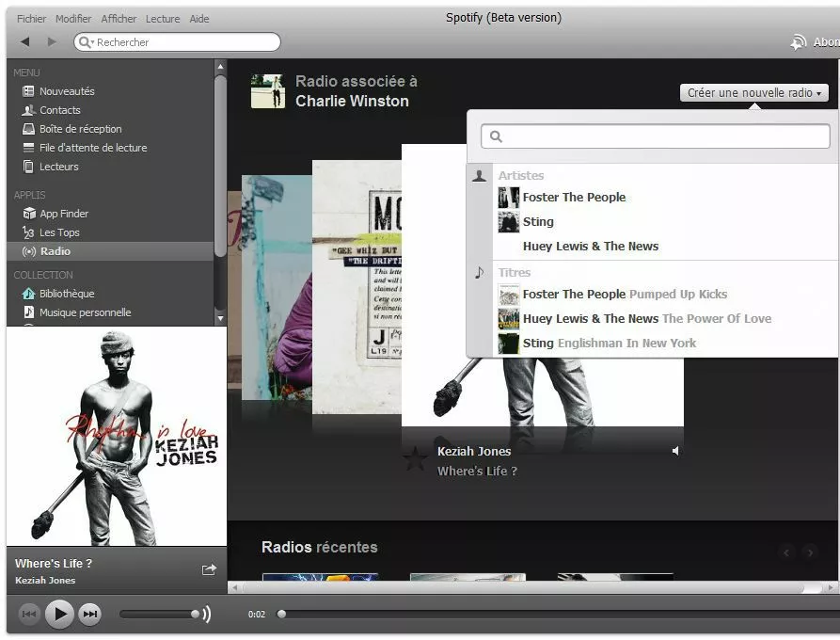Adjust the volume slider knob
840x640 pixels.
[x=195, y=614]
